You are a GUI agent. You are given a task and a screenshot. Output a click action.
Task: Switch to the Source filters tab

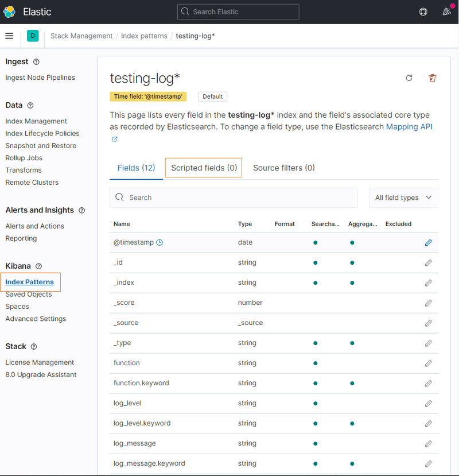[x=284, y=168]
